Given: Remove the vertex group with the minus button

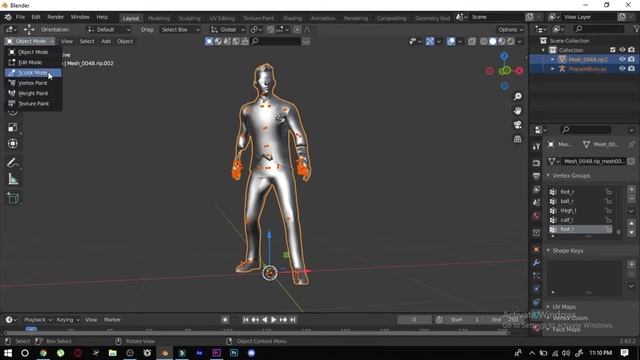Looking at the screenshot, I should (x=631, y=199).
